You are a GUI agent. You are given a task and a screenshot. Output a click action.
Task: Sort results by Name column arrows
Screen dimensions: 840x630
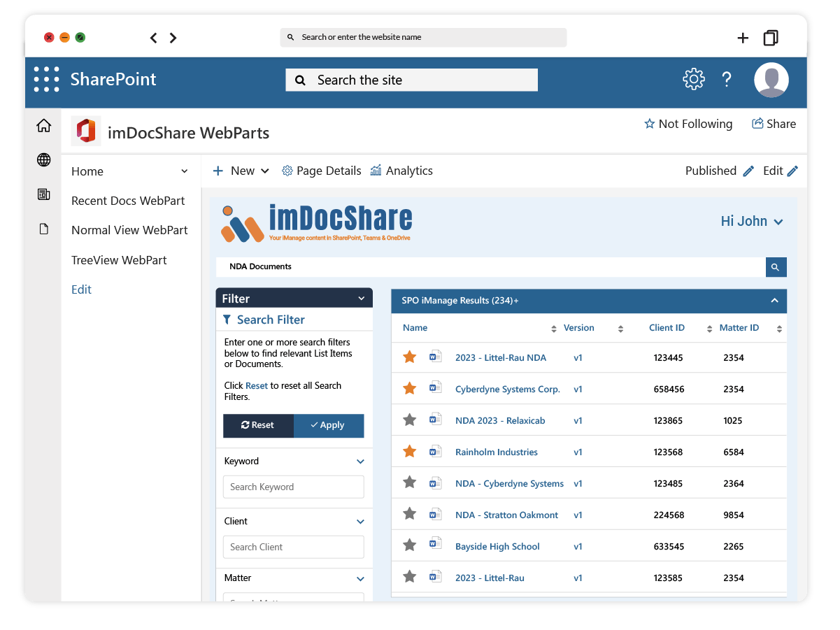554,329
